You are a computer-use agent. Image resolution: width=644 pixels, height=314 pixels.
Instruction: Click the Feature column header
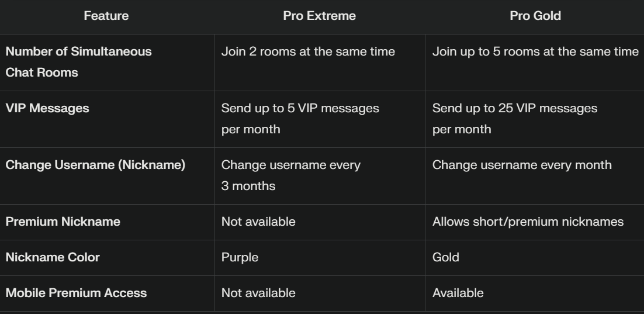coord(106,16)
